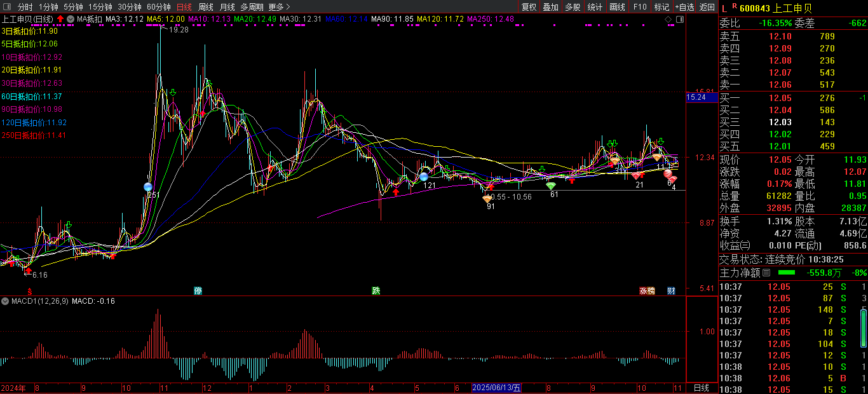
Task: Open the 多周期 multi-period view
Action: click(x=252, y=7)
